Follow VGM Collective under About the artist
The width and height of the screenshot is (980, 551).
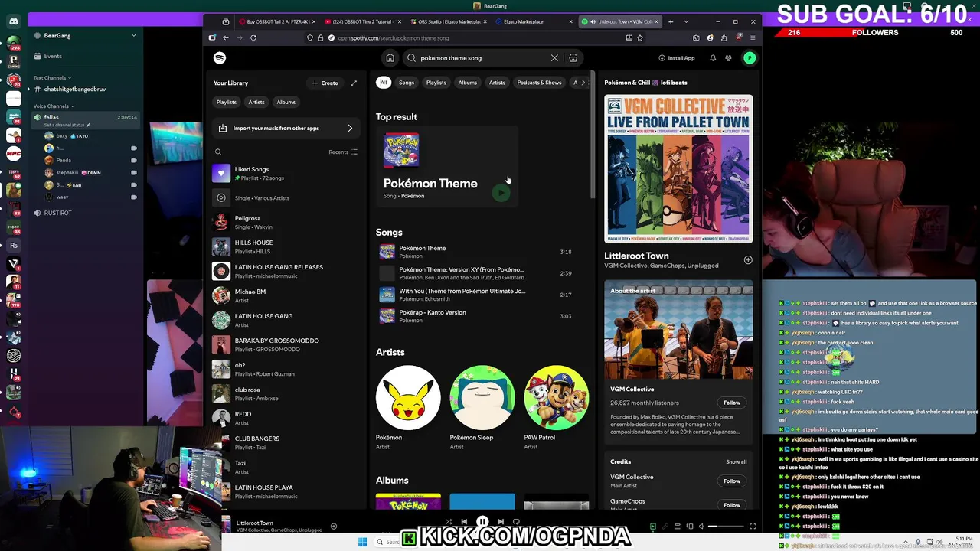click(x=732, y=403)
